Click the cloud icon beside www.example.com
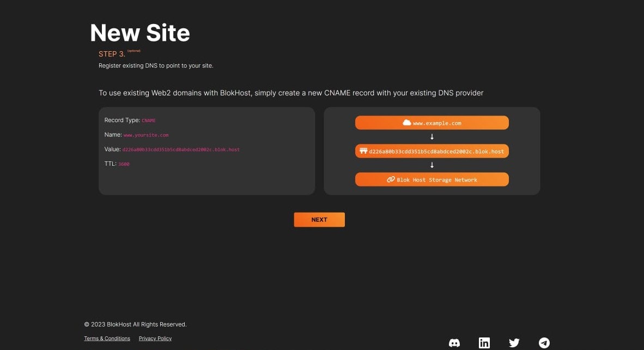Image resolution: width=644 pixels, height=350 pixels. tap(406, 123)
